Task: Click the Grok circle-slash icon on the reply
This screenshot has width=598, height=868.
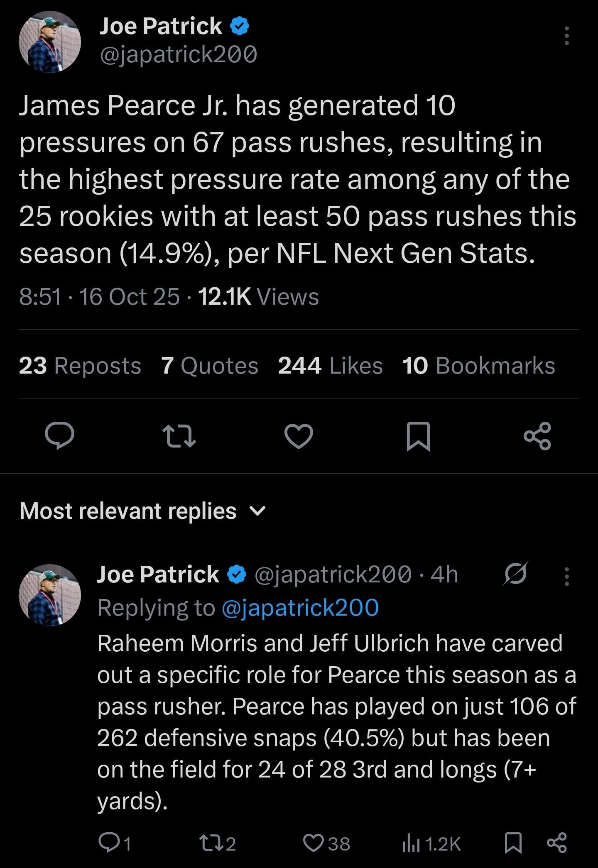Action: 516,575
